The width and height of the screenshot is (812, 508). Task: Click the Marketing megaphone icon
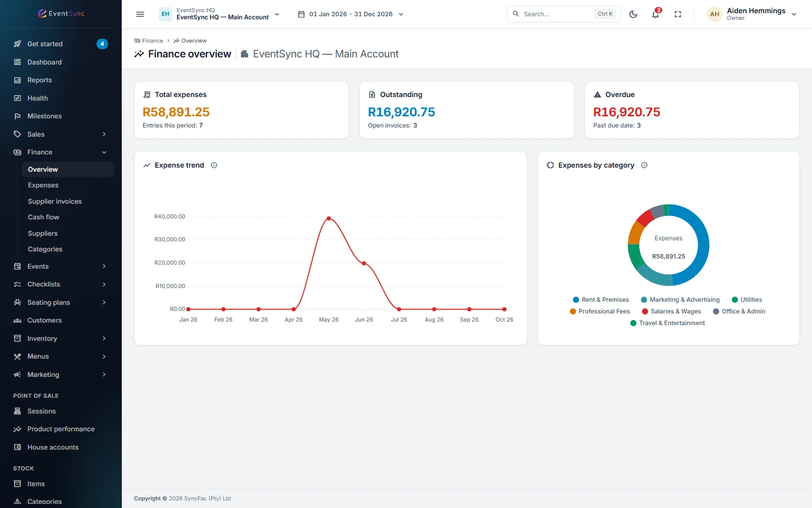(17, 374)
